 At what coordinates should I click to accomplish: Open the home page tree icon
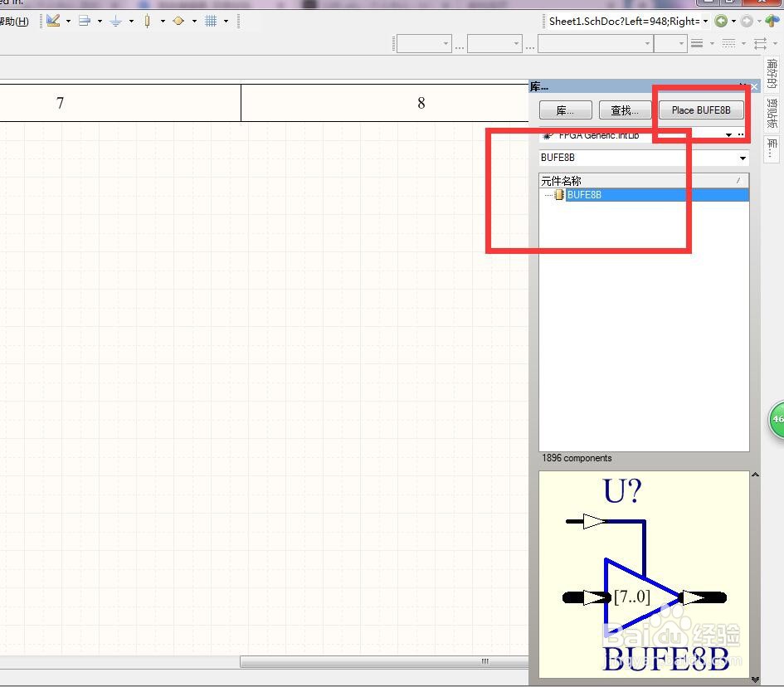[x=772, y=21]
